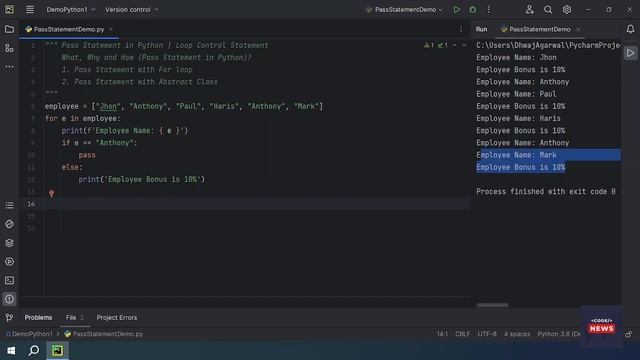Expand the DemoPython1 project dropdown
Image resolution: width=640 pixels, height=360 pixels.
[71, 9]
